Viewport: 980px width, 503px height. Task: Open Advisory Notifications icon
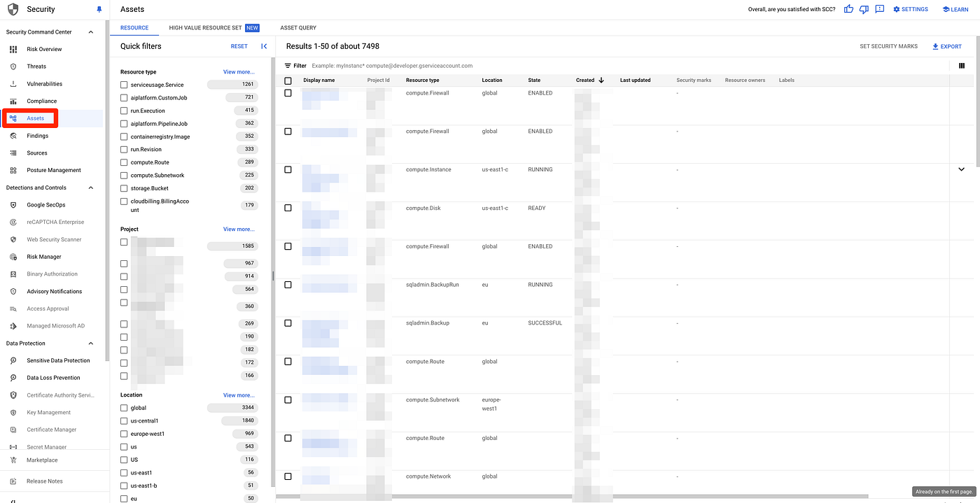point(13,292)
